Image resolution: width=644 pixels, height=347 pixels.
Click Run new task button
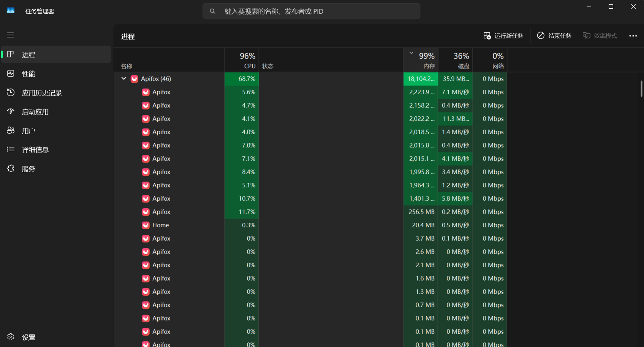(503, 36)
